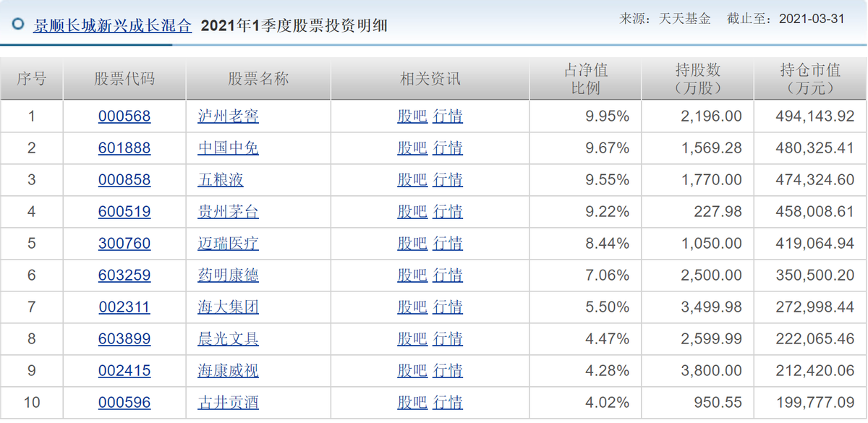
Task: Open 股吧 for 中国中免 row
Action: point(412,148)
